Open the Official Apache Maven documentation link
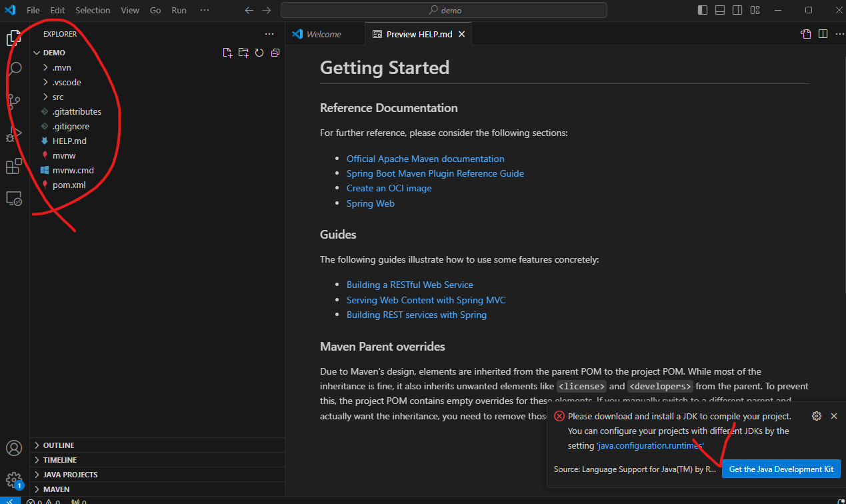Viewport: 846px width, 504px height. pyautogui.click(x=425, y=158)
